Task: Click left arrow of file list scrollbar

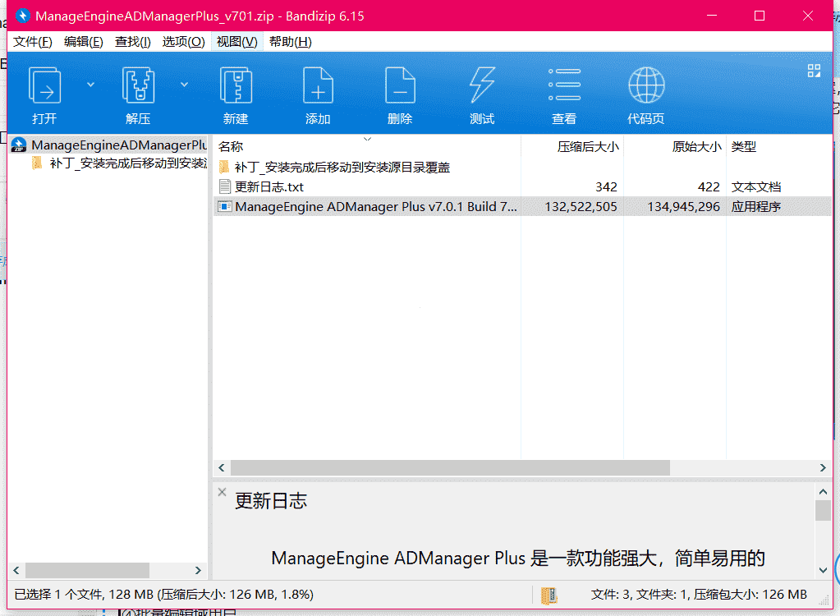Action: (221, 467)
